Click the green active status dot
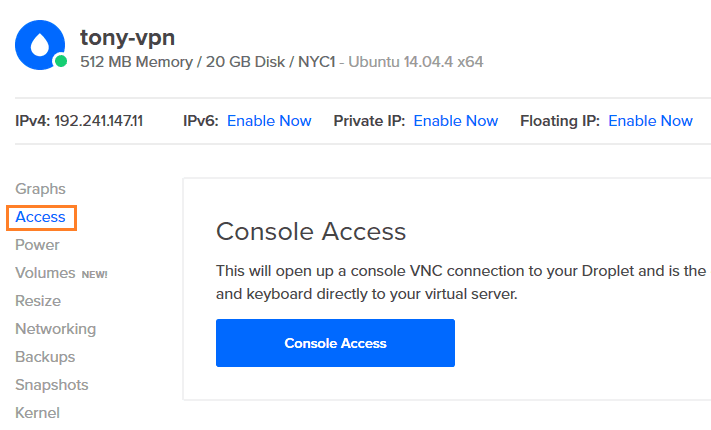Image resolution: width=711 pixels, height=430 pixels. pyautogui.click(x=61, y=61)
